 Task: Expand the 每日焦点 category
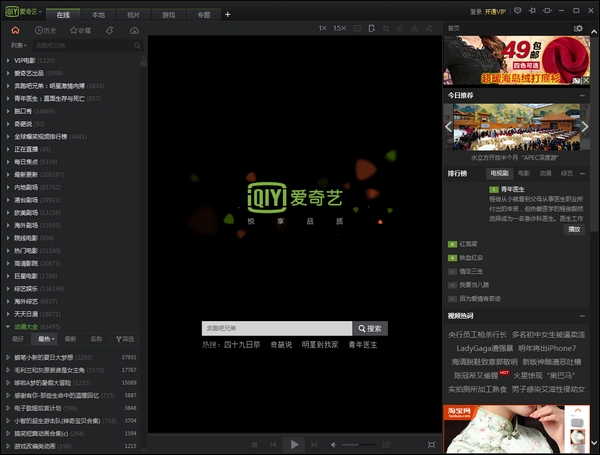point(8,162)
